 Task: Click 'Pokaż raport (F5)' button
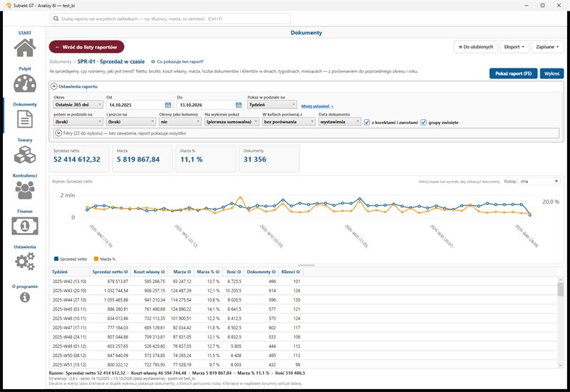(x=513, y=73)
